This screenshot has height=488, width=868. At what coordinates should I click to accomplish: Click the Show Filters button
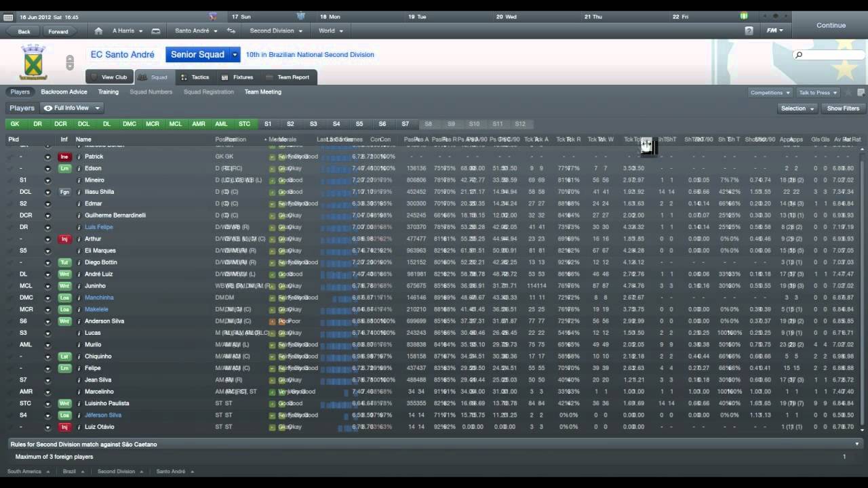coord(843,108)
